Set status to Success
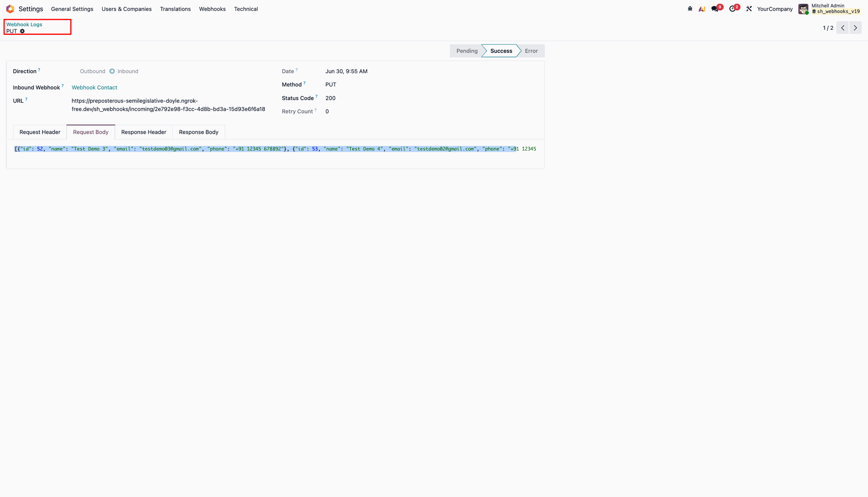Screen dimensions: 868x497 click(x=501, y=51)
